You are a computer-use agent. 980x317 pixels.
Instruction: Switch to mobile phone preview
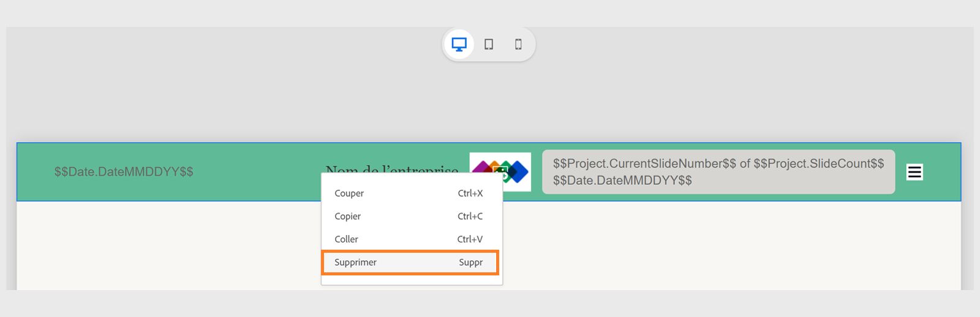pos(518,44)
